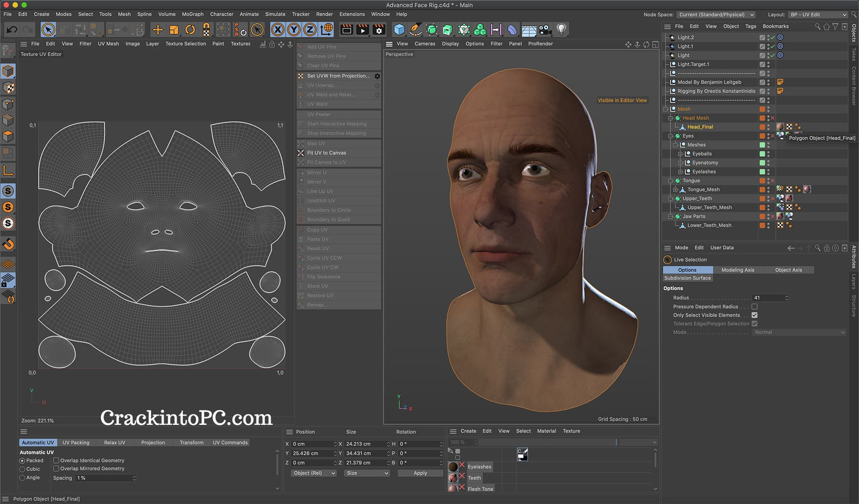The height and width of the screenshot is (504, 859).
Task: Expand the Eyes object in outliner
Action: (x=671, y=135)
